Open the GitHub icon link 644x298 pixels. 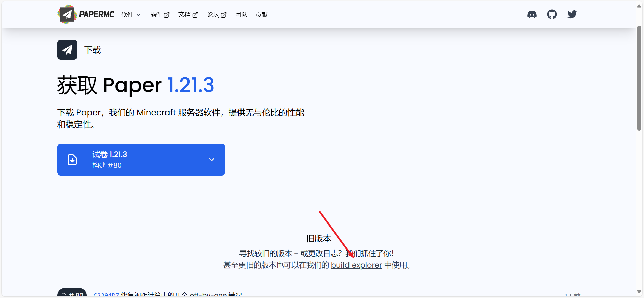[x=552, y=14]
